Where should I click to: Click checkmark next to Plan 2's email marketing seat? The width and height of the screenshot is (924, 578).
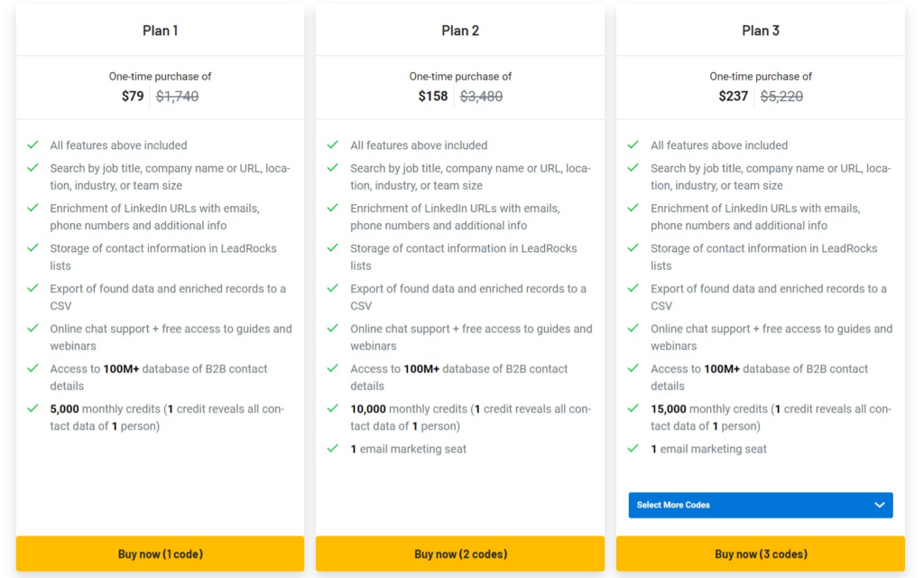click(333, 448)
